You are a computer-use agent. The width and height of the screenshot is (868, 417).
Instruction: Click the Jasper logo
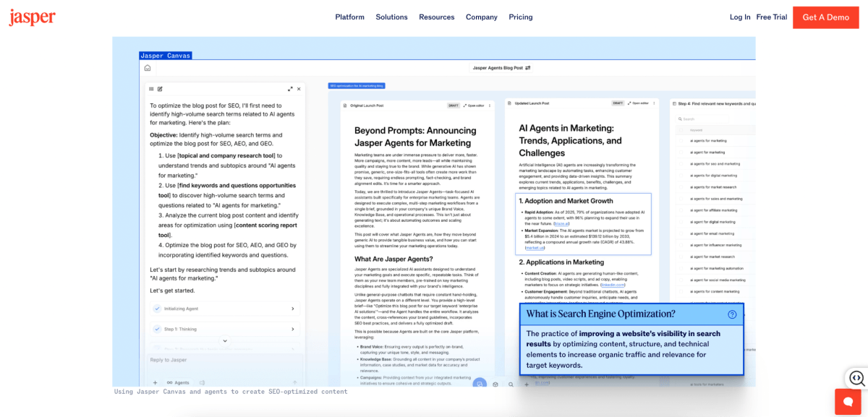click(x=32, y=18)
